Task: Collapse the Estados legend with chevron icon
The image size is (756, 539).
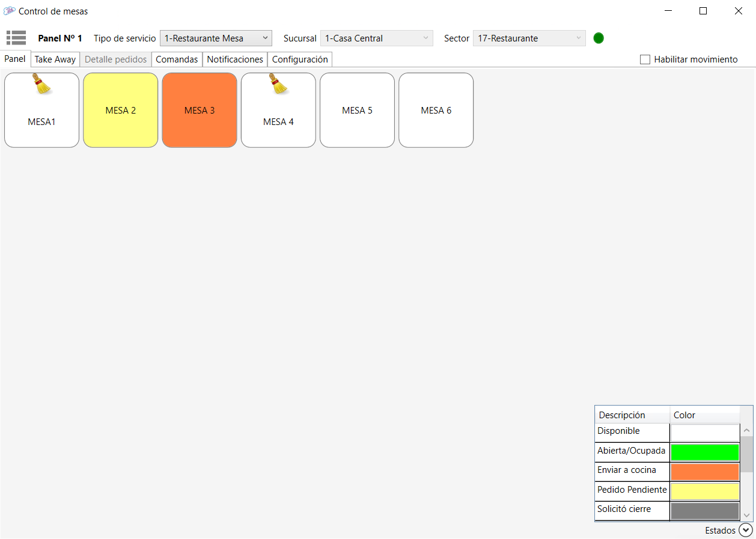Action: point(745,530)
